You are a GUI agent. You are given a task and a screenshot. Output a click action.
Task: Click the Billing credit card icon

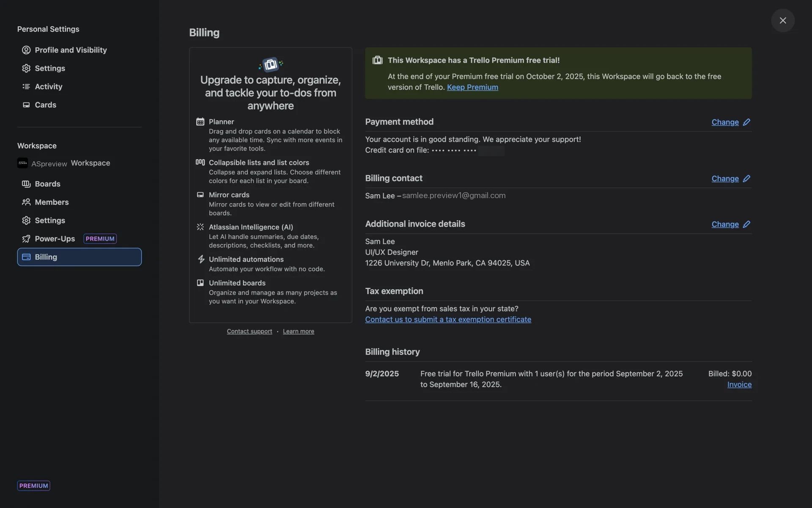[26, 257]
